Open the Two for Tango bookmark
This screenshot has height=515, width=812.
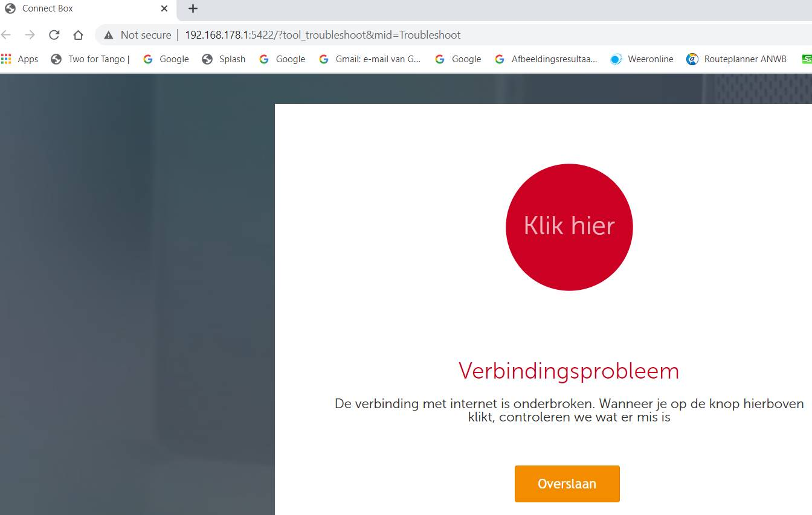coord(91,59)
